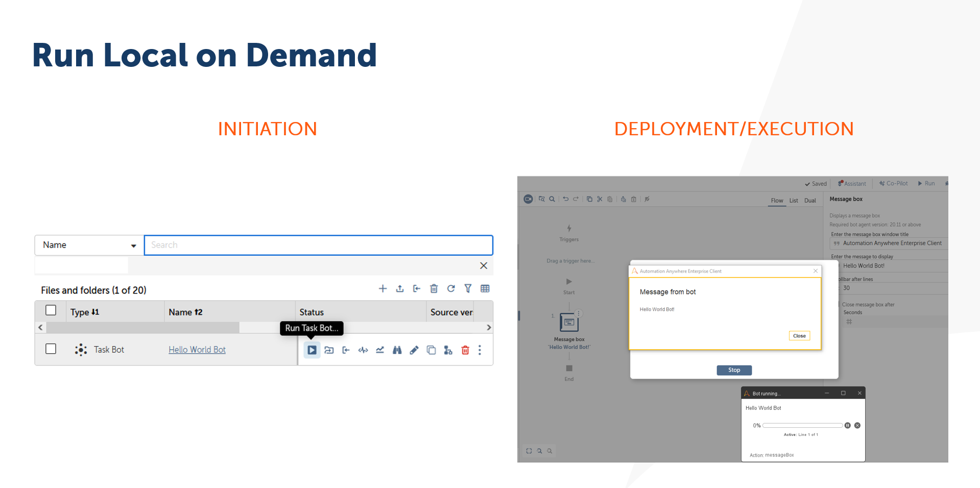The width and height of the screenshot is (980, 488).
Task: Click the copy icon in Hello World Bot row
Action: [x=431, y=350]
